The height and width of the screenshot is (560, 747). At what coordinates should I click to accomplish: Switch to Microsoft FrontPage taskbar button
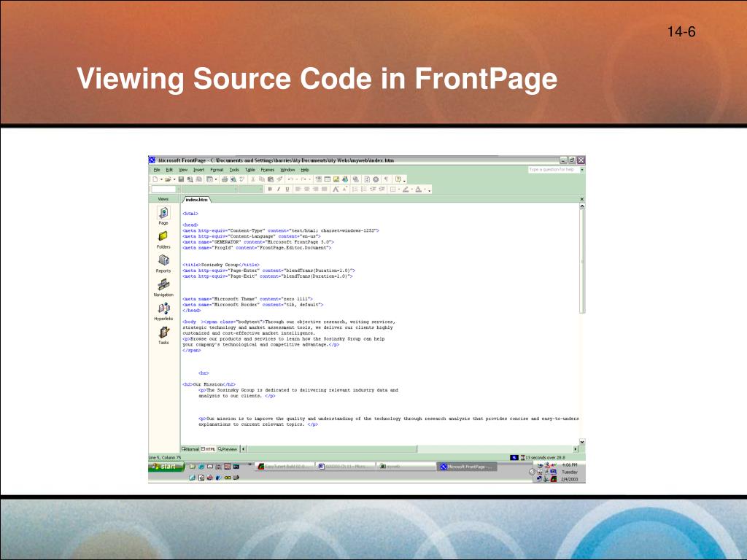point(468,467)
